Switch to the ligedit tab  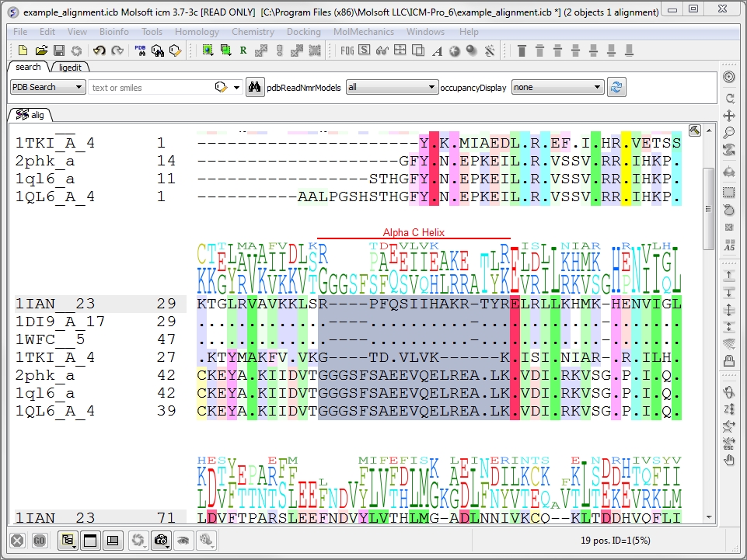(x=70, y=68)
